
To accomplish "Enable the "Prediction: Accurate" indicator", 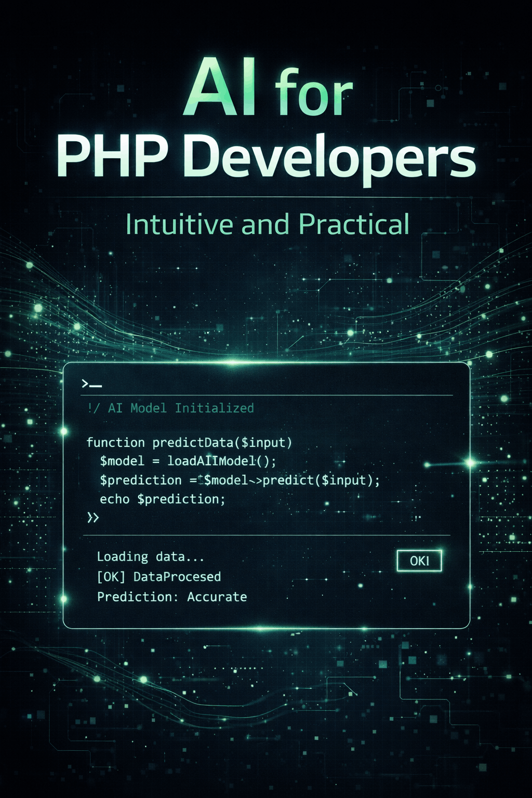I will [x=171, y=596].
